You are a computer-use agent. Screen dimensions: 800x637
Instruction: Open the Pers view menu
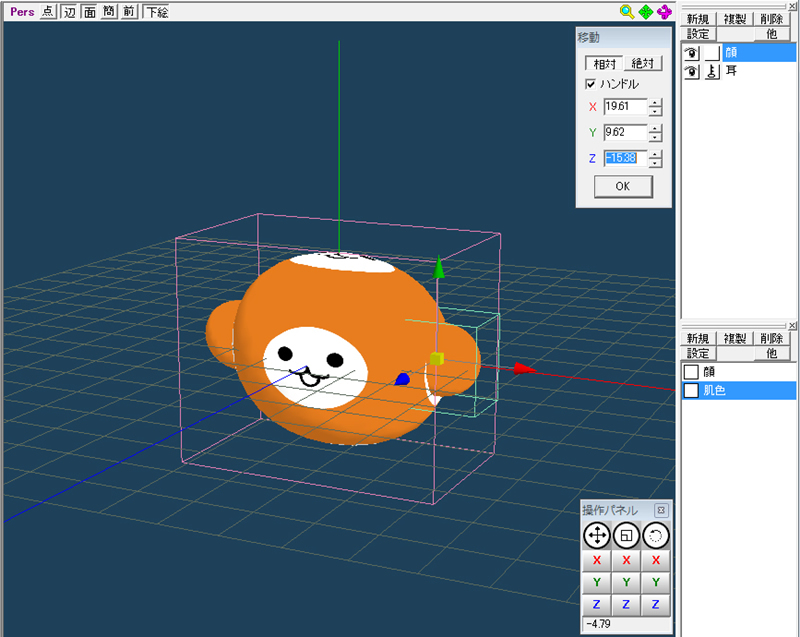pyautogui.click(x=22, y=12)
